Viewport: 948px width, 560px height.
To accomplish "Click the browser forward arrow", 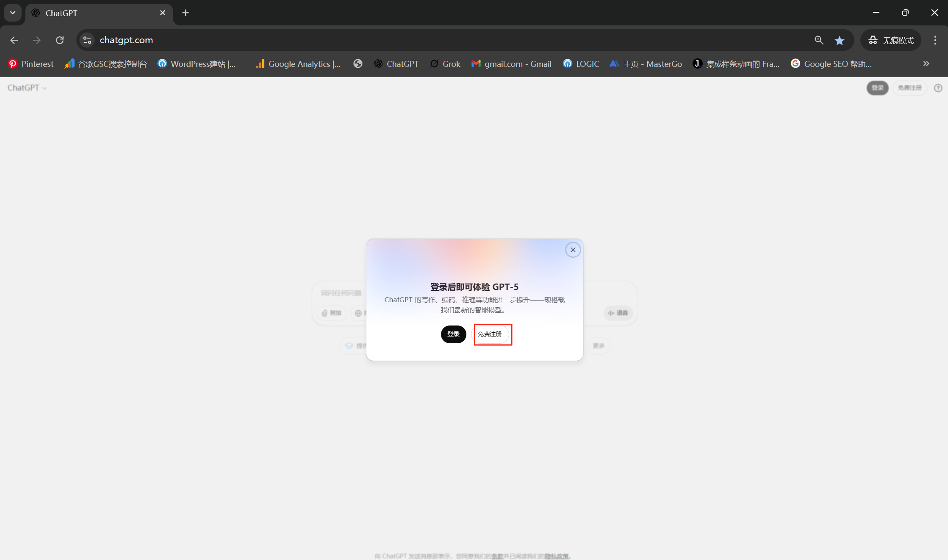I will [37, 40].
